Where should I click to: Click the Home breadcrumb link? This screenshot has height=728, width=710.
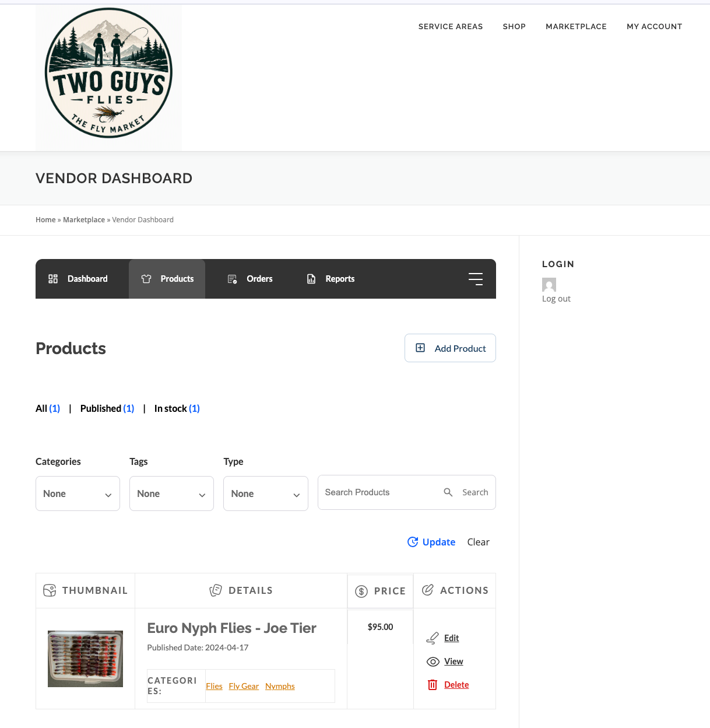(45, 220)
